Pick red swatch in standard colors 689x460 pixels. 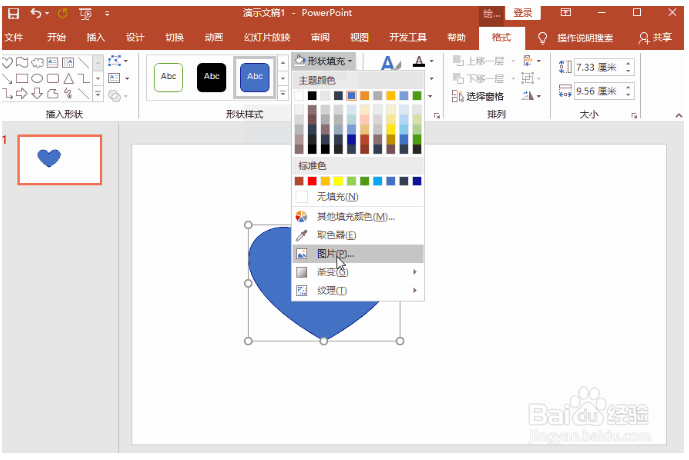click(x=312, y=181)
